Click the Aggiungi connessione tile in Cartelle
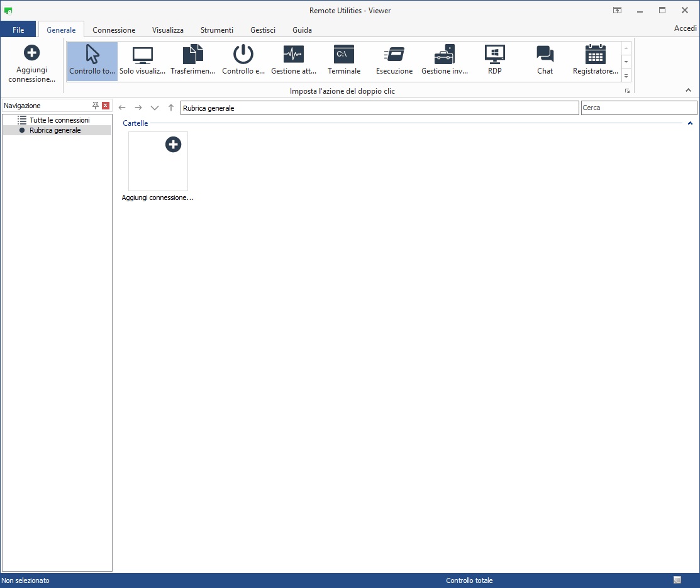 point(158,167)
